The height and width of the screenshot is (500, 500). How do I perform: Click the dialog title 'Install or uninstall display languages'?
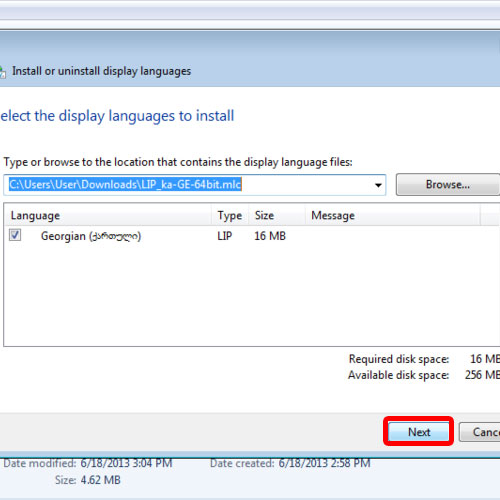101,71
